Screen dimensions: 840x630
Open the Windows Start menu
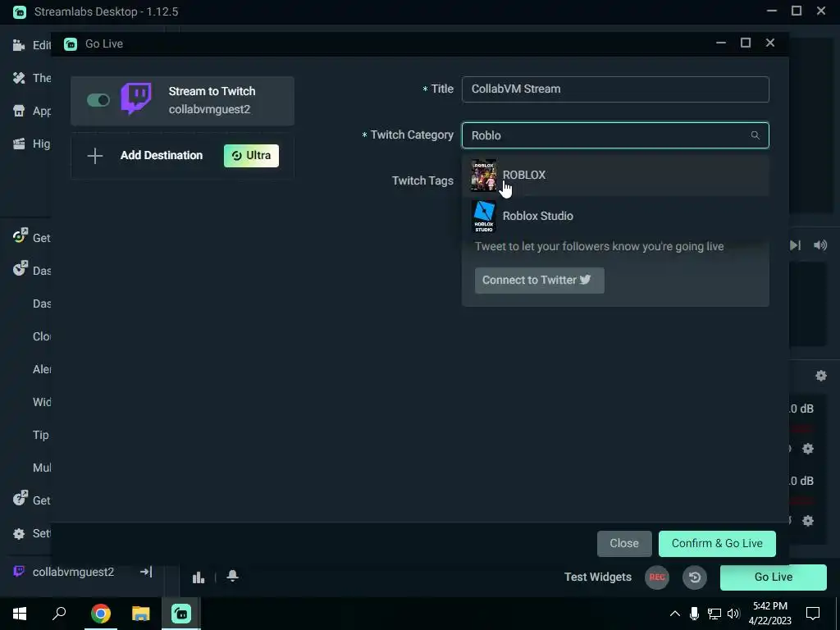pyautogui.click(x=20, y=614)
